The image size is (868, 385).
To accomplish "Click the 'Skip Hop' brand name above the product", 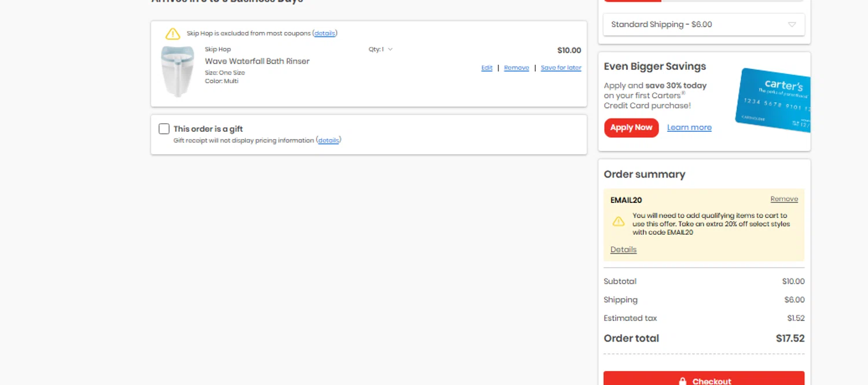I will pos(218,50).
